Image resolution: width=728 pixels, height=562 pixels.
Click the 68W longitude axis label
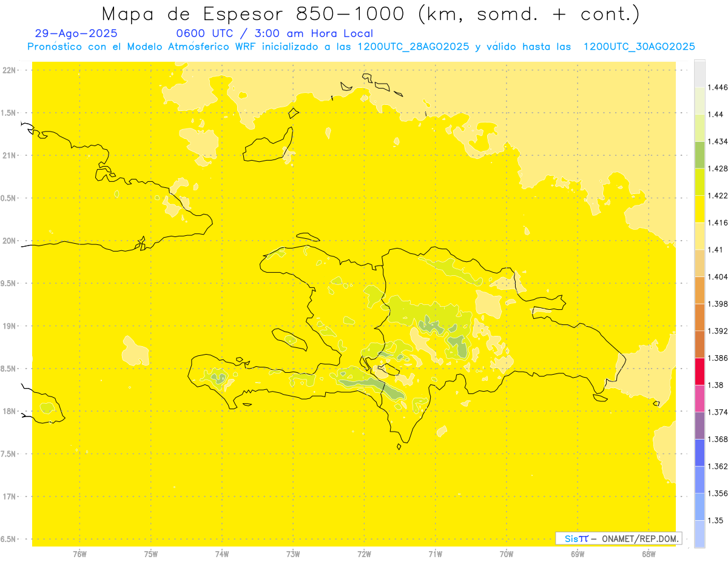(x=649, y=554)
